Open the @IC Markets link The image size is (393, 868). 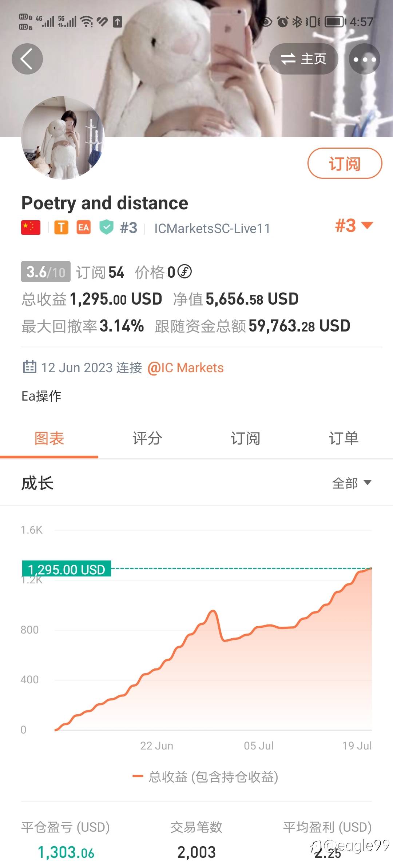click(x=186, y=368)
